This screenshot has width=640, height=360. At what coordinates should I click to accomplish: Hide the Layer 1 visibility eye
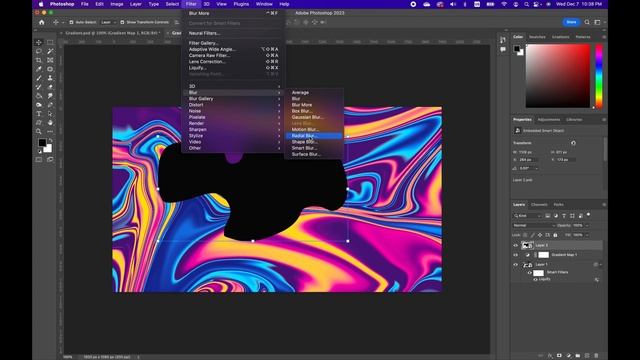pyautogui.click(x=516, y=265)
